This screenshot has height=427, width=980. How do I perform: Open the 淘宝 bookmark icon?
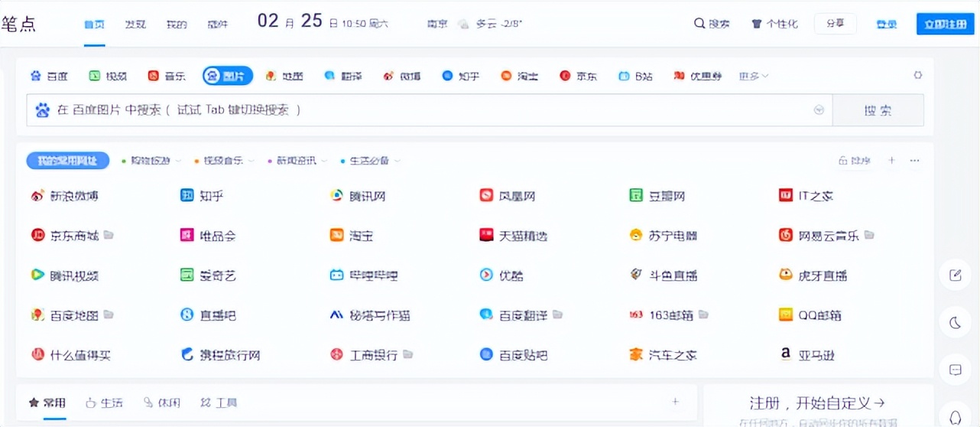pos(336,236)
